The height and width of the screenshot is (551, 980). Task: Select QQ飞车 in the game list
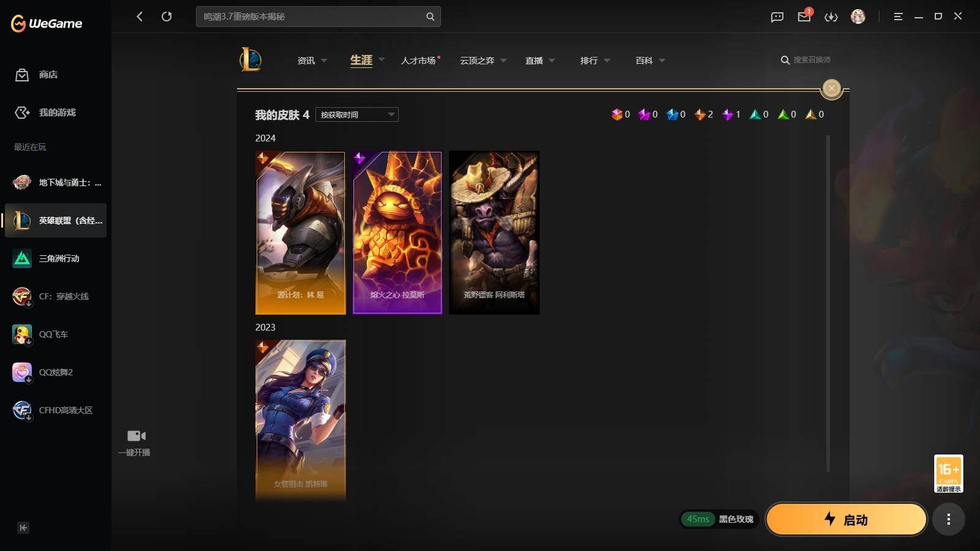pos(56,334)
